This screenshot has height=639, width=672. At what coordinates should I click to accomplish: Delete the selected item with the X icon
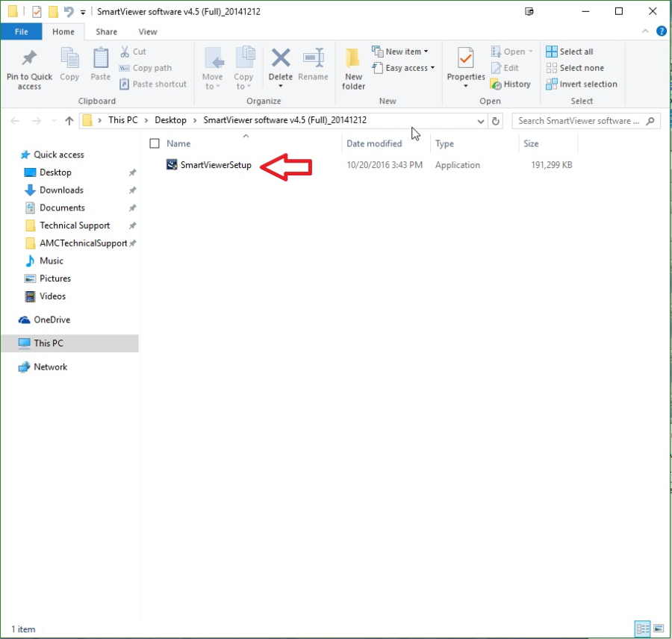click(x=281, y=58)
